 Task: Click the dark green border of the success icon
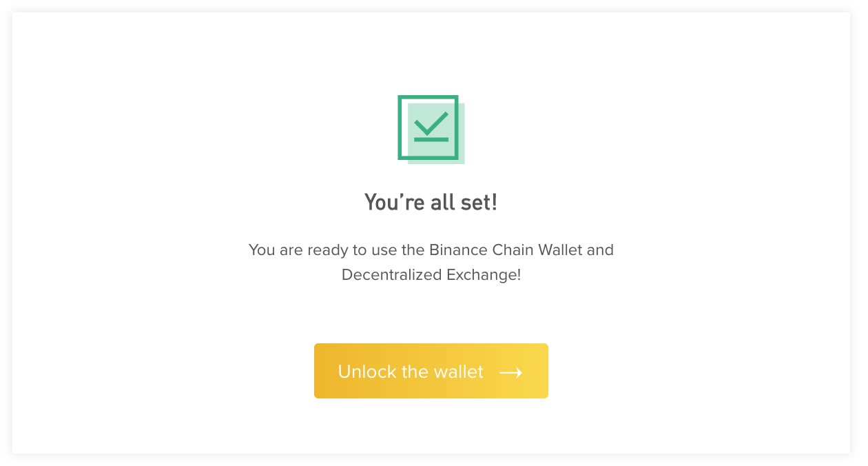point(400,128)
